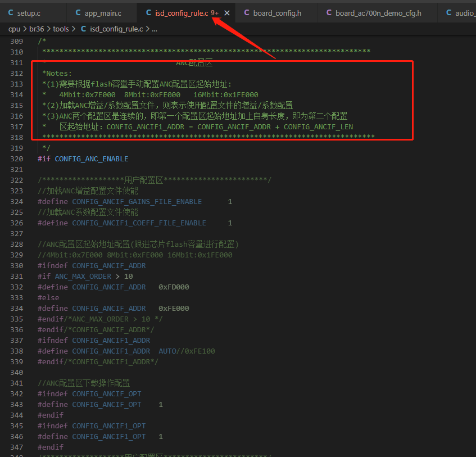The width and height of the screenshot is (476, 457).
Task: Click 16Mbit:0x1FE000 on line 314
Action: (x=225, y=95)
